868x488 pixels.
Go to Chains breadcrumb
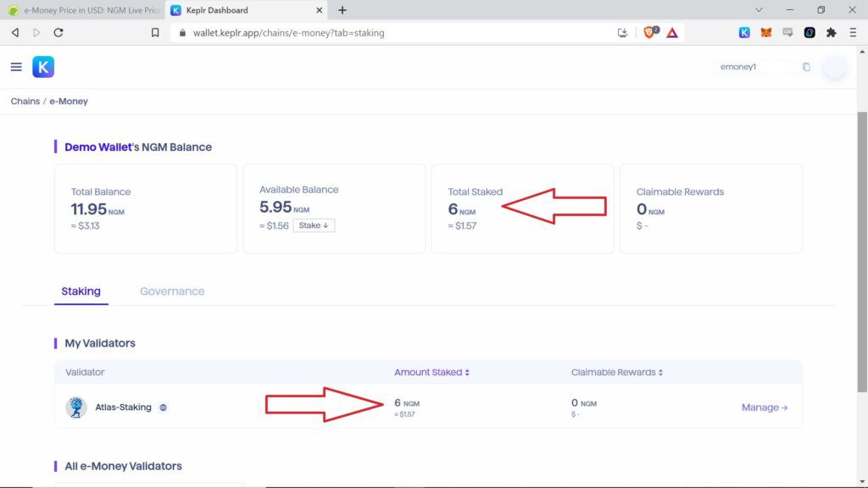[25, 102]
